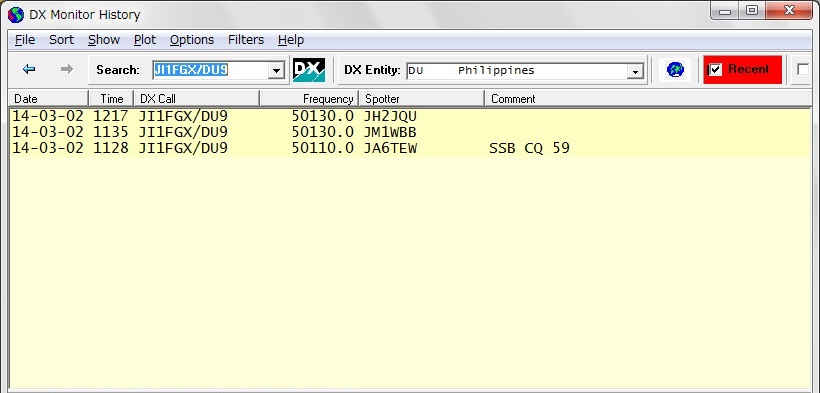The image size is (820, 393).
Task: Click frequency 50110.0 in the list
Action: pos(323,148)
